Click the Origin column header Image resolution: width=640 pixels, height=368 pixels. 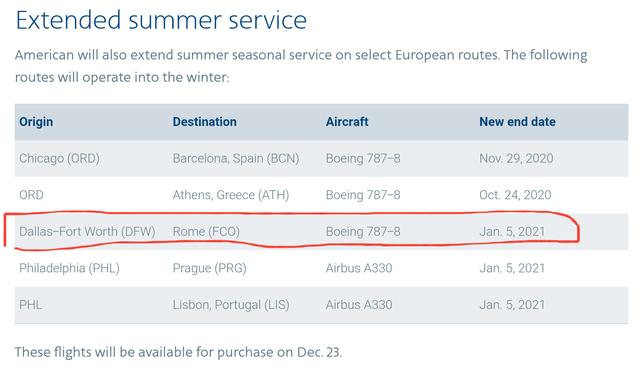tap(36, 122)
